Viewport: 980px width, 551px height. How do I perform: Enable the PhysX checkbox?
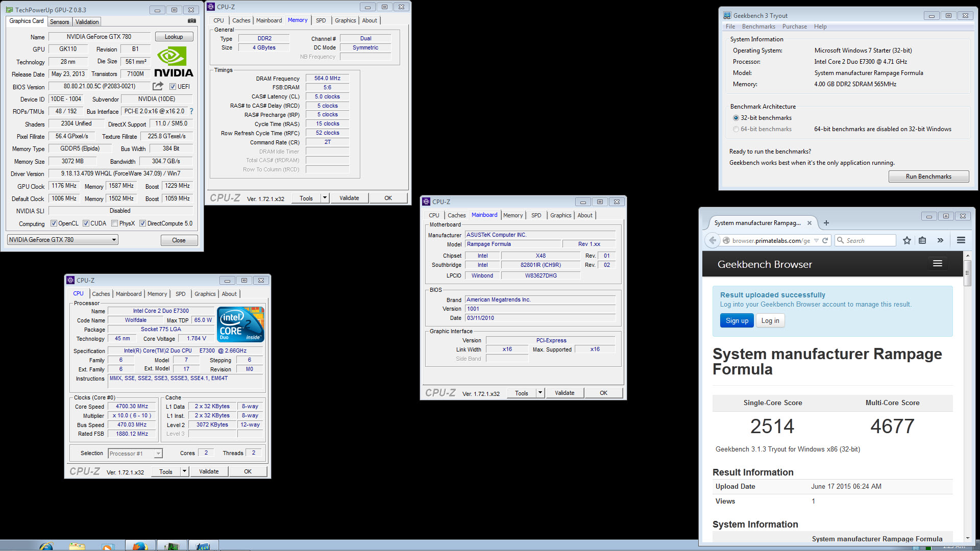(x=114, y=223)
